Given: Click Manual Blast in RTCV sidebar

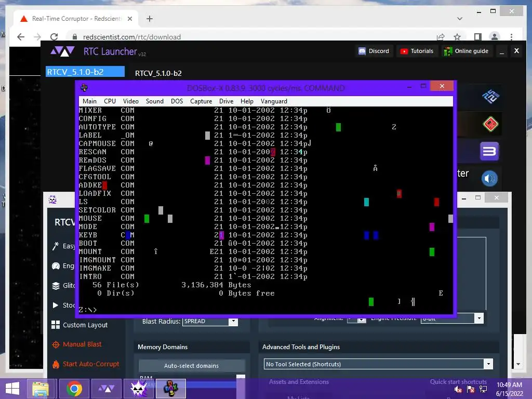Looking at the screenshot, I should click(77, 344).
